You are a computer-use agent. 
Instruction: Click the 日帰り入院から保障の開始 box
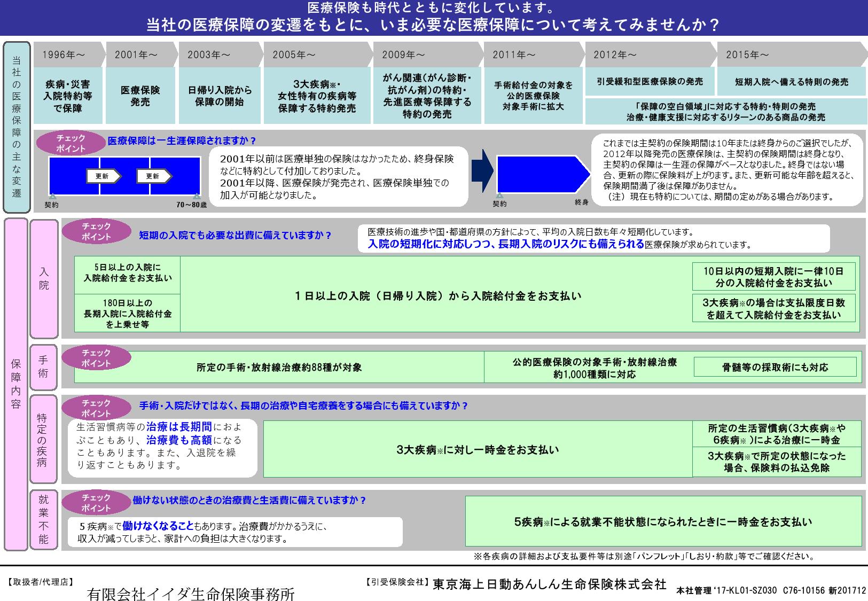[x=220, y=96]
